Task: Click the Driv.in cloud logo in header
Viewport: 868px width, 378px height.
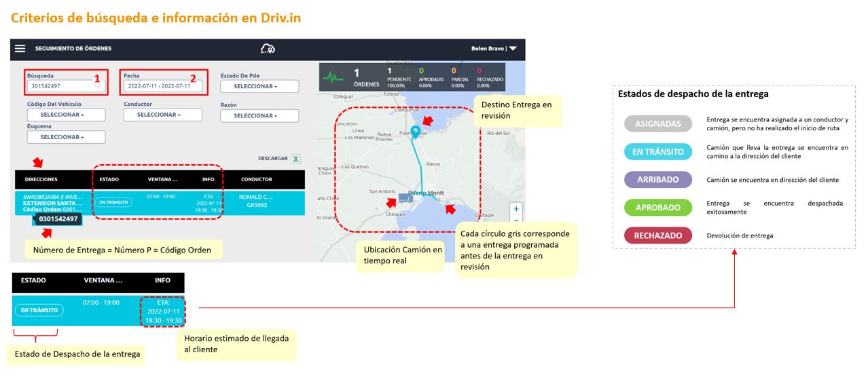Action: pos(268,49)
